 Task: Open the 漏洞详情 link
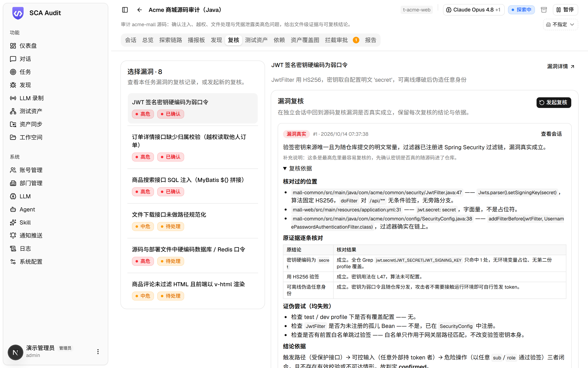point(561,66)
